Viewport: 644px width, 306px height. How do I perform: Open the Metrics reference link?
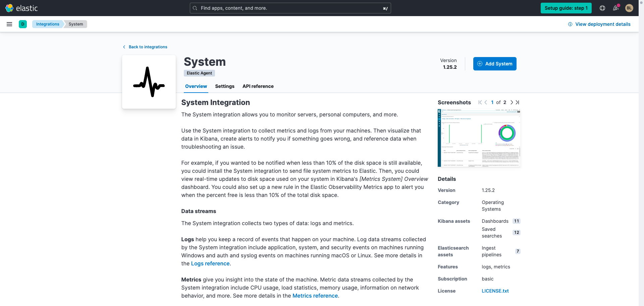tap(315, 296)
